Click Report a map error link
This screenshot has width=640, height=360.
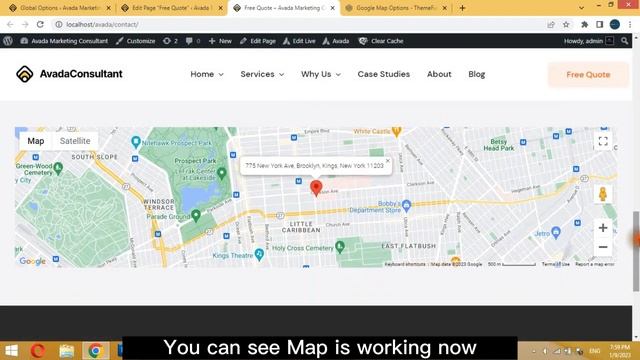pos(595,264)
